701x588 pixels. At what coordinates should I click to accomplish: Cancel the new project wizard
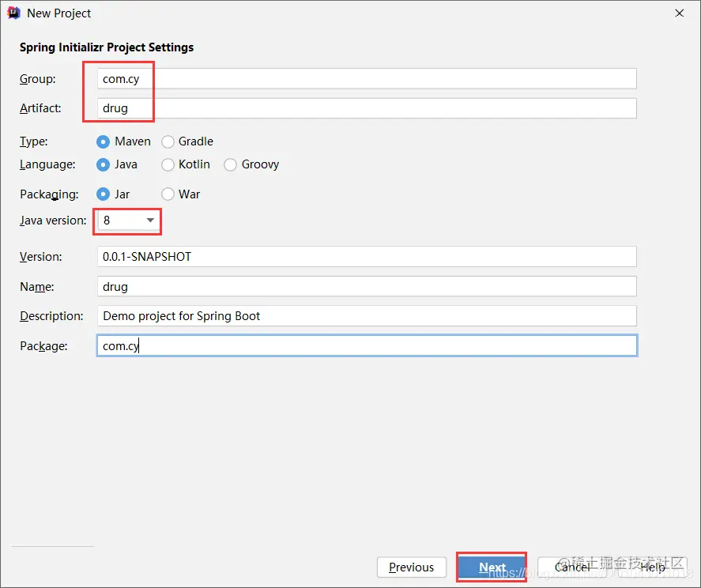[x=572, y=567]
